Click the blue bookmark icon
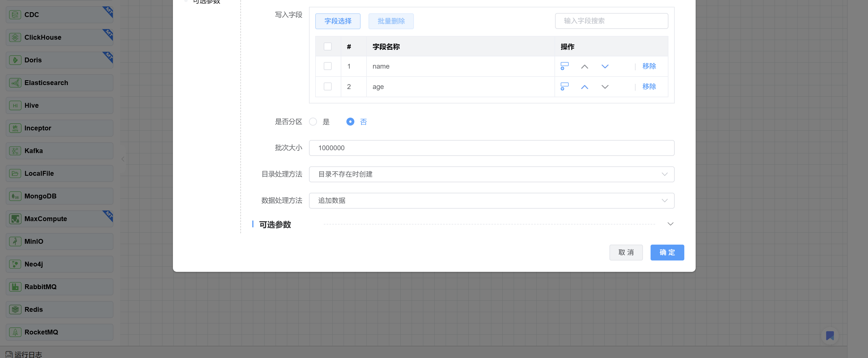The height and width of the screenshot is (358, 868). coord(829,335)
